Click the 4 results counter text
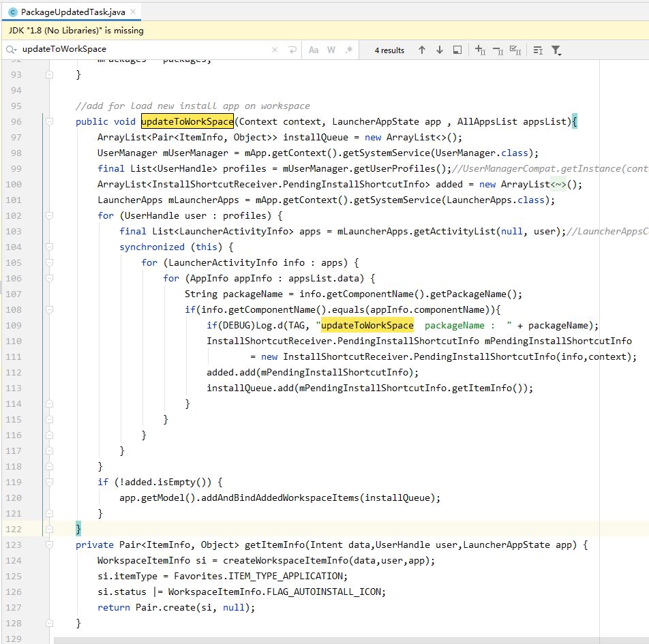The width and height of the screenshot is (649, 644). (389, 50)
